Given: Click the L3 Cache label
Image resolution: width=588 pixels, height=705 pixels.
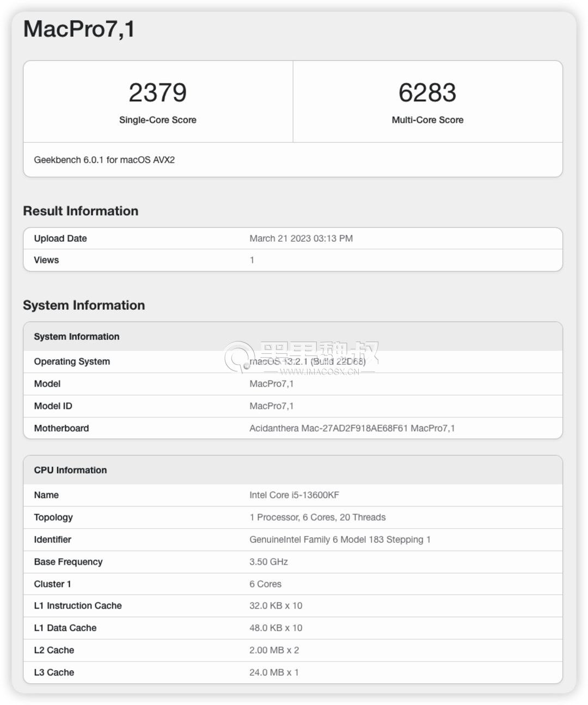Looking at the screenshot, I should [x=54, y=673].
